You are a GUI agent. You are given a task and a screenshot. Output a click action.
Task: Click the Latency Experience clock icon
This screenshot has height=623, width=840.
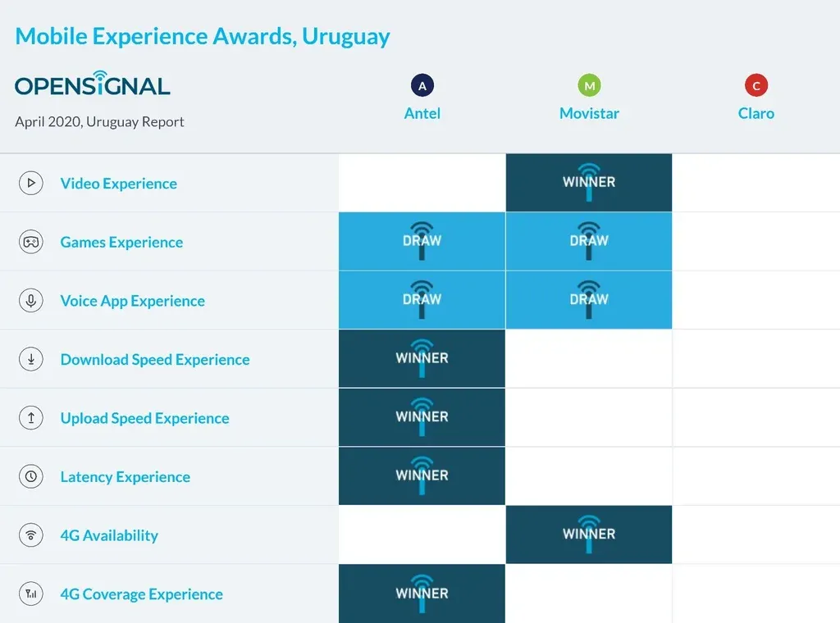[x=31, y=476]
